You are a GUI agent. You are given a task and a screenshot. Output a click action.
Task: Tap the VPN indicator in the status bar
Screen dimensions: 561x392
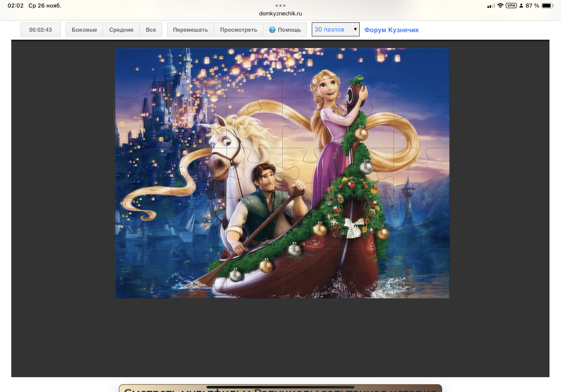click(x=511, y=6)
